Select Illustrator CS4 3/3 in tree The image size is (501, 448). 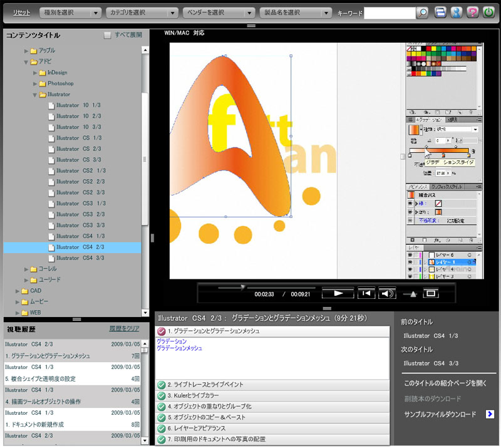pyautogui.click(x=80, y=258)
